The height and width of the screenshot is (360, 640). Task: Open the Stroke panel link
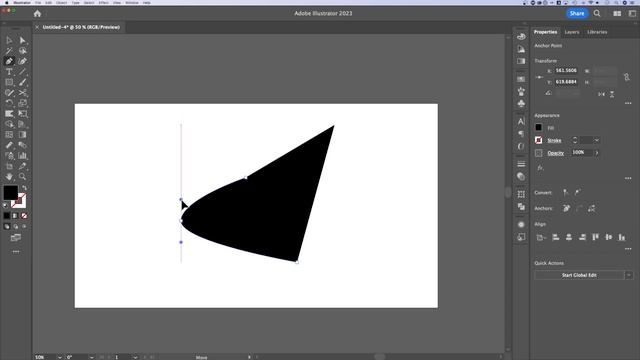pyautogui.click(x=554, y=140)
